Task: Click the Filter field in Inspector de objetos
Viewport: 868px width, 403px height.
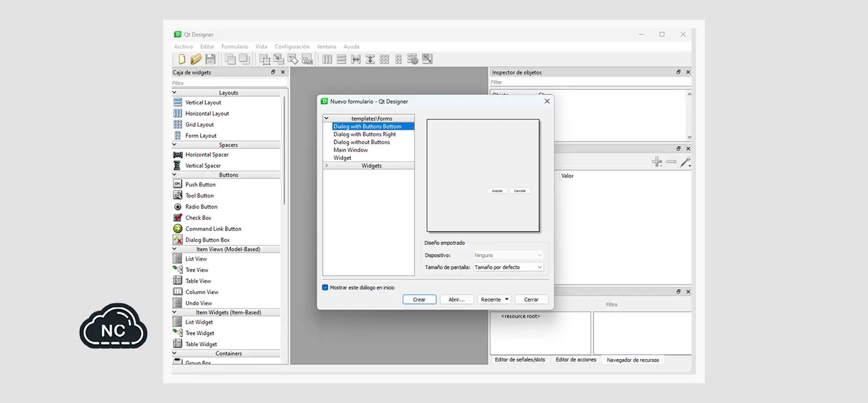Action: [590, 82]
